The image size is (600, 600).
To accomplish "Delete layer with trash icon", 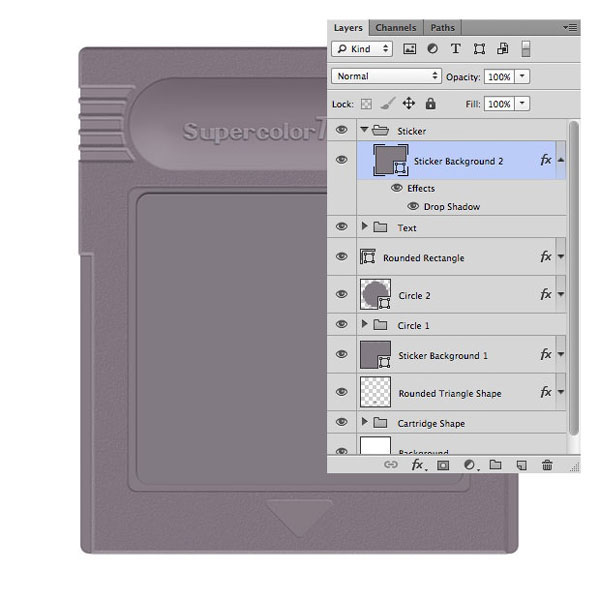I will tap(547, 465).
